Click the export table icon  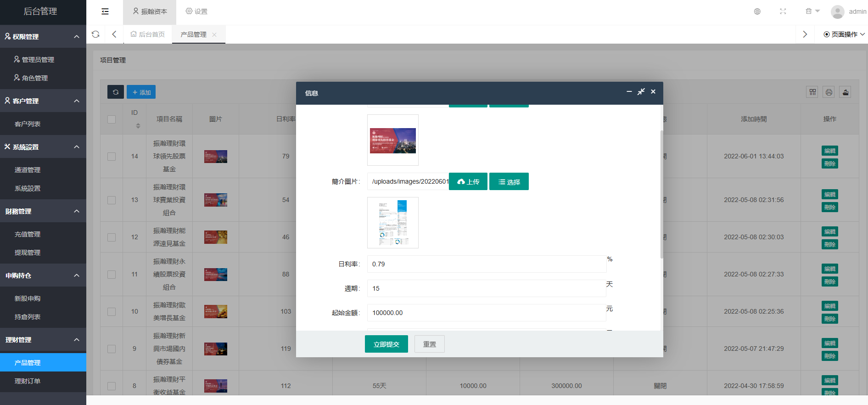845,92
